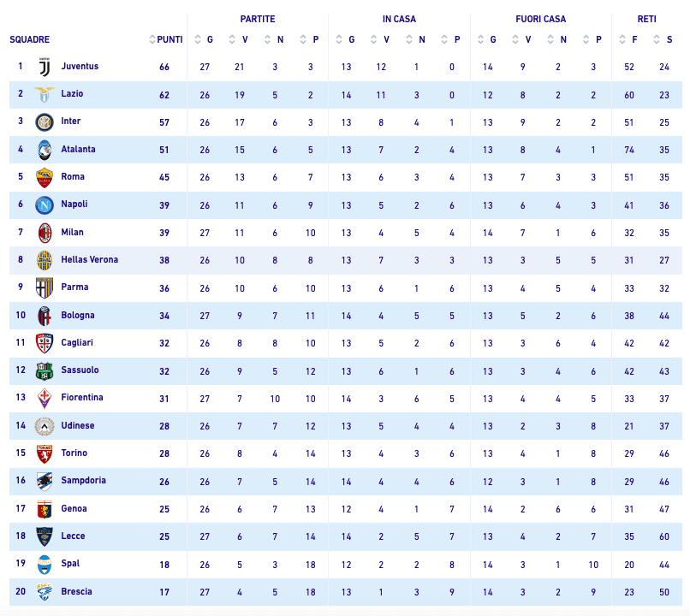Select the Sassuolo table row name
This screenshot has height=616, width=690.
pos(80,370)
